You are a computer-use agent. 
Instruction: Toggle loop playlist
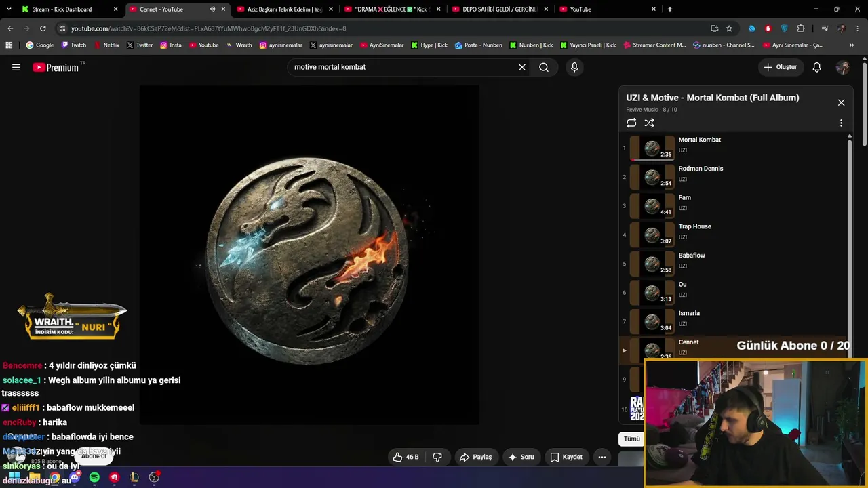(631, 123)
